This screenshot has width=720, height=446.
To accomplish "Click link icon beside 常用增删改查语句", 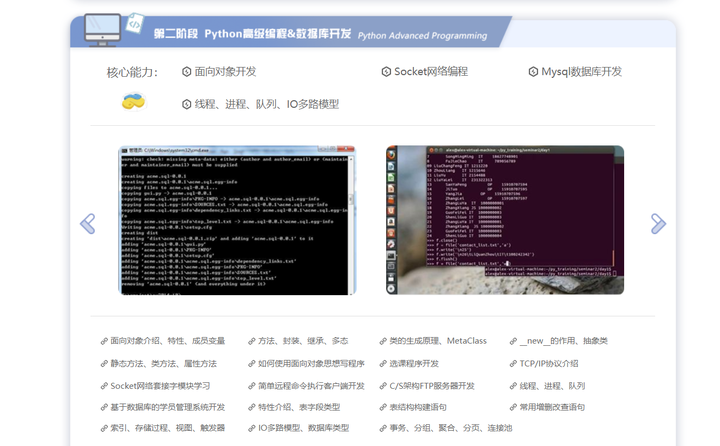I will click(x=513, y=407).
